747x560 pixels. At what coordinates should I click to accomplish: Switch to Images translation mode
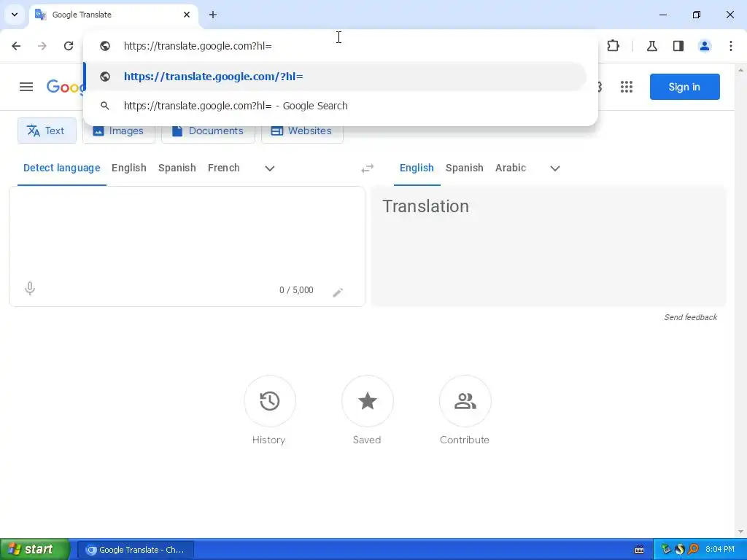(119, 131)
